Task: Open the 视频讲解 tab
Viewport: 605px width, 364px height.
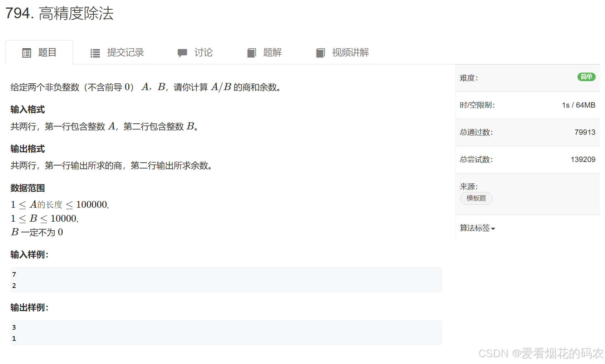Action: (343, 53)
